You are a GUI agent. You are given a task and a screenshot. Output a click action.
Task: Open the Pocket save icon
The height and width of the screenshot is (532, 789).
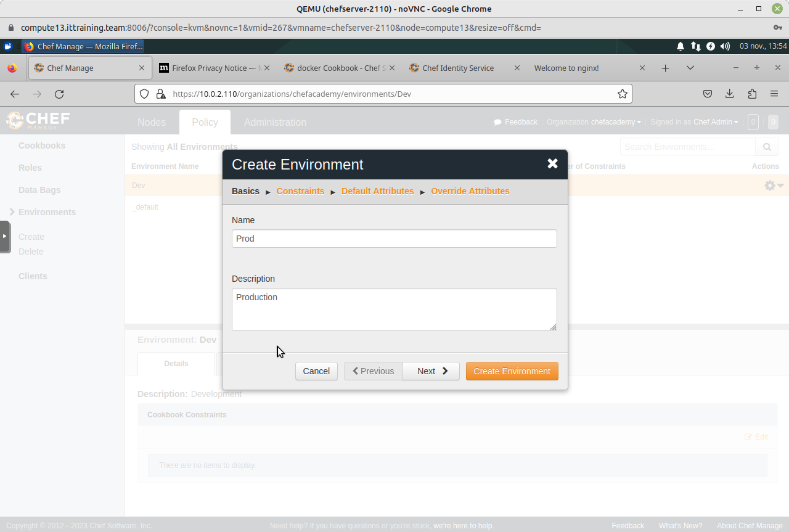[708, 94]
